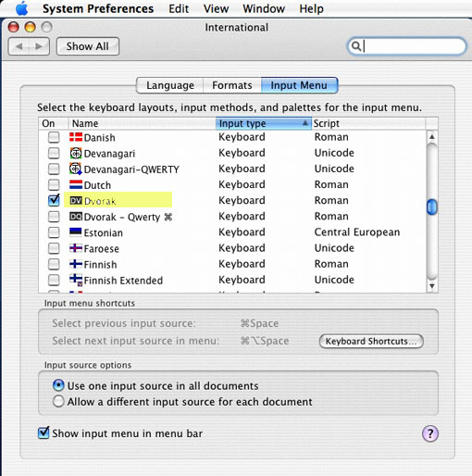This screenshot has height=476, width=472.
Task: Click the Dvorak DV layout icon
Action: 76,201
